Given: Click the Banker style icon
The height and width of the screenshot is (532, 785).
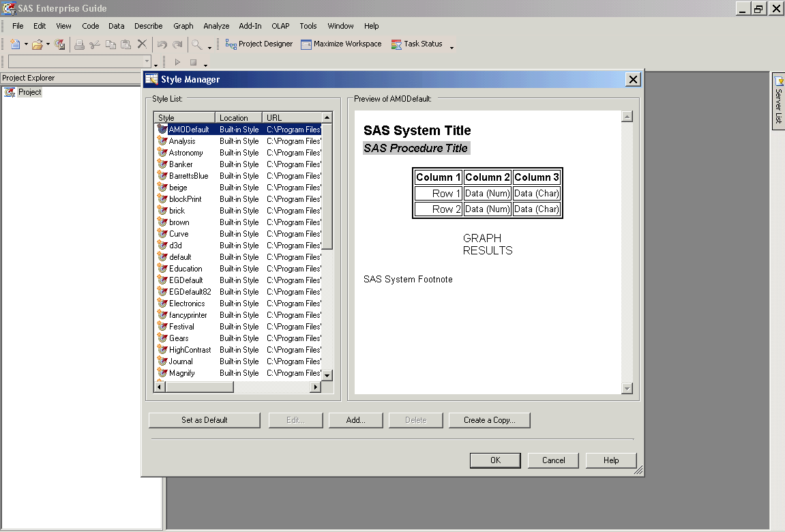Looking at the screenshot, I should click(162, 164).
